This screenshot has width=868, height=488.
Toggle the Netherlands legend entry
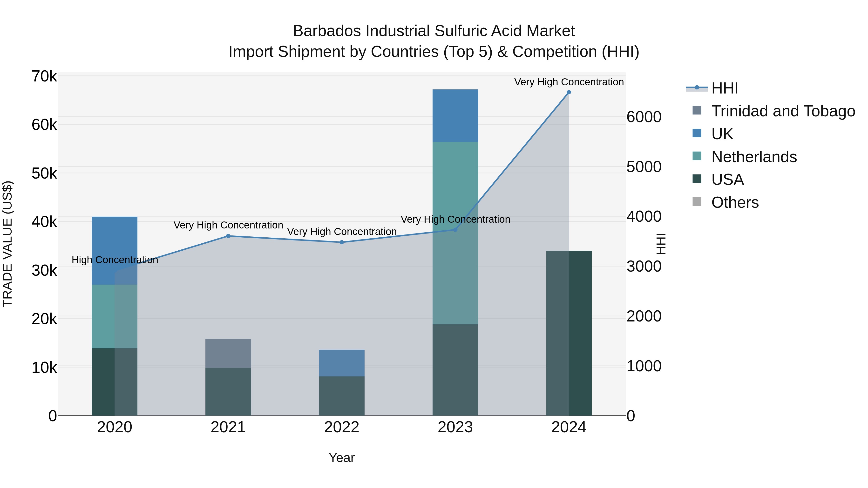(744, 157)
